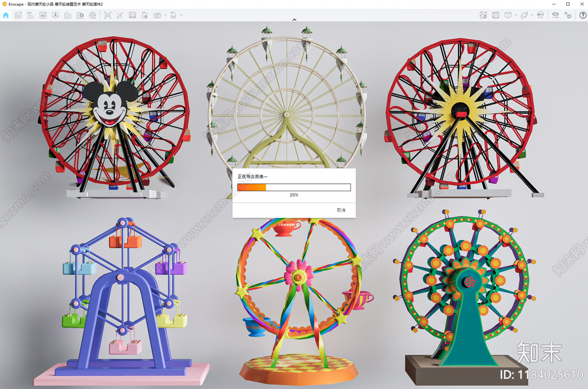
Task: Maximize the Enscape window
Action: pyautogui.click(x=568, y=4)
